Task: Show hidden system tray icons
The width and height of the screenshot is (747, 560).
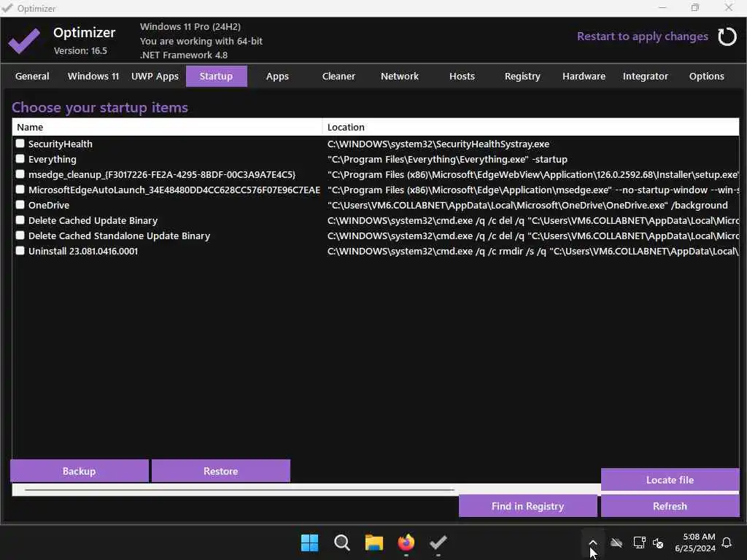Action: click(592, 542)
